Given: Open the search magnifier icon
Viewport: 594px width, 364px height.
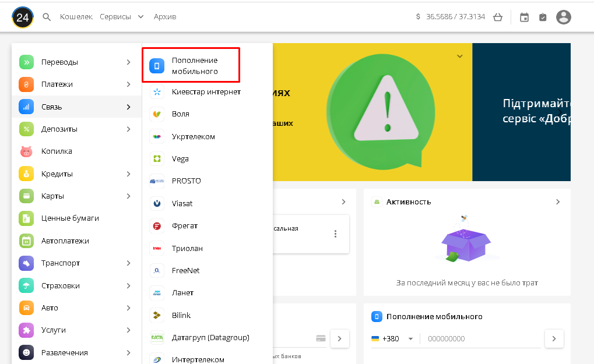Looking at the screenshot, I should point(47,17).
